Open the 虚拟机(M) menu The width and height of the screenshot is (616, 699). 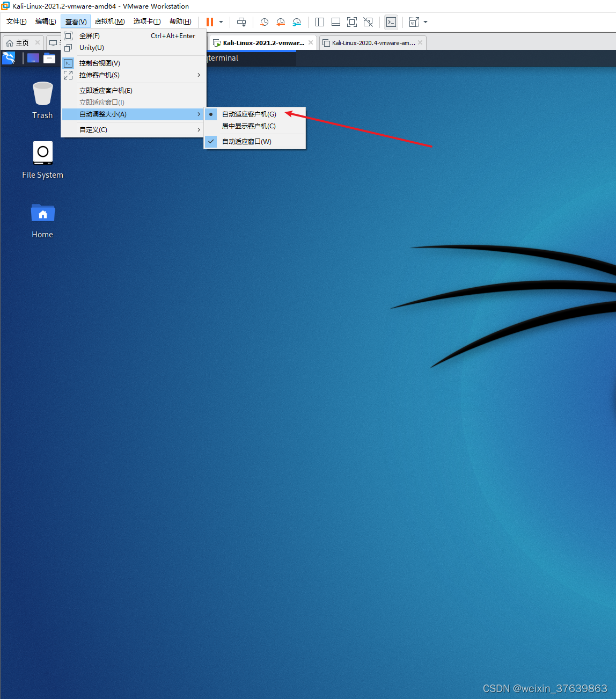point(110,21)
